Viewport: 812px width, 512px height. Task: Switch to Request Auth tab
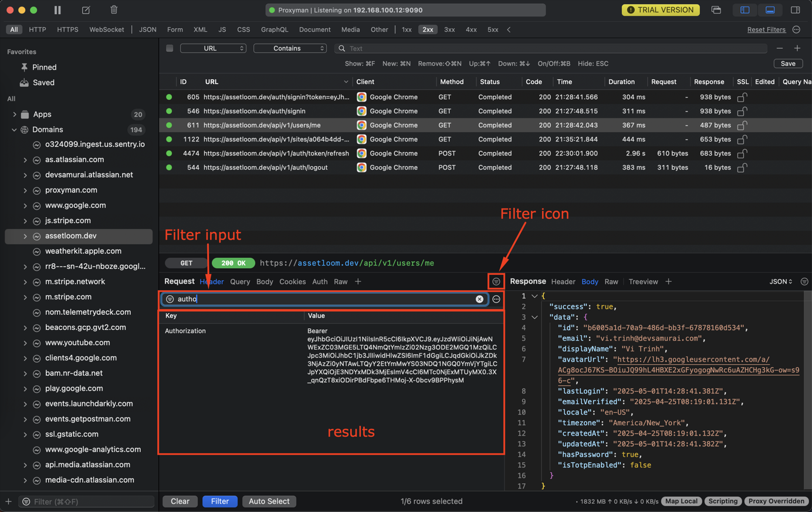click(x=320, y=282)
